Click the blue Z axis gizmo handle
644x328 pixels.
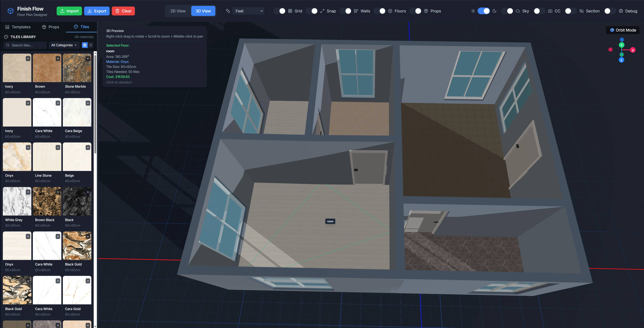621,60
